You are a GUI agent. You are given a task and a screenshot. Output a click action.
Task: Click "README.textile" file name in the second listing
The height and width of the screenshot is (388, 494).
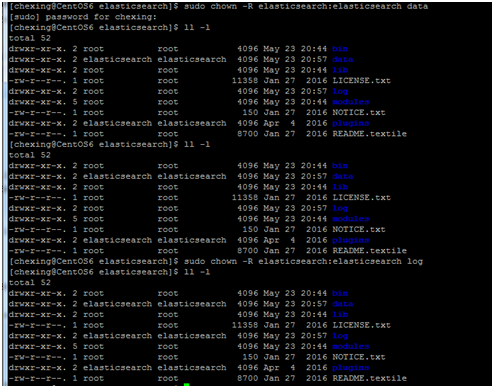(369, 251)
